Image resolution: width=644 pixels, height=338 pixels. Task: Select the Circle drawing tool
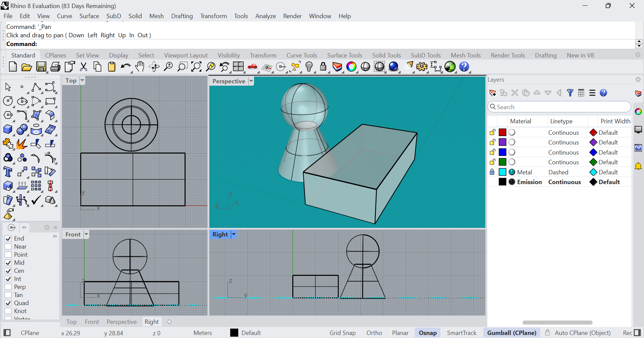click(8, 101)
